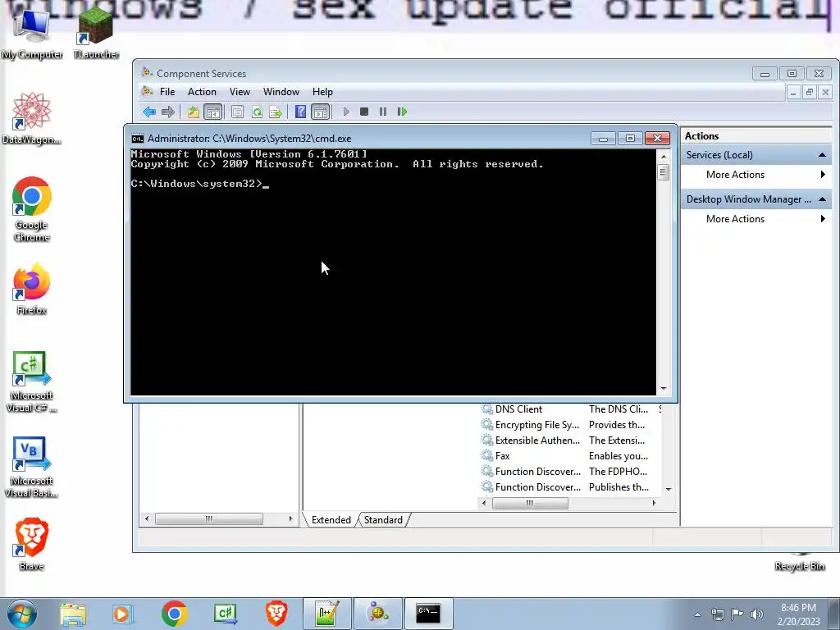
Task: Open Help with the question mark icon
Action: (300, 112)
